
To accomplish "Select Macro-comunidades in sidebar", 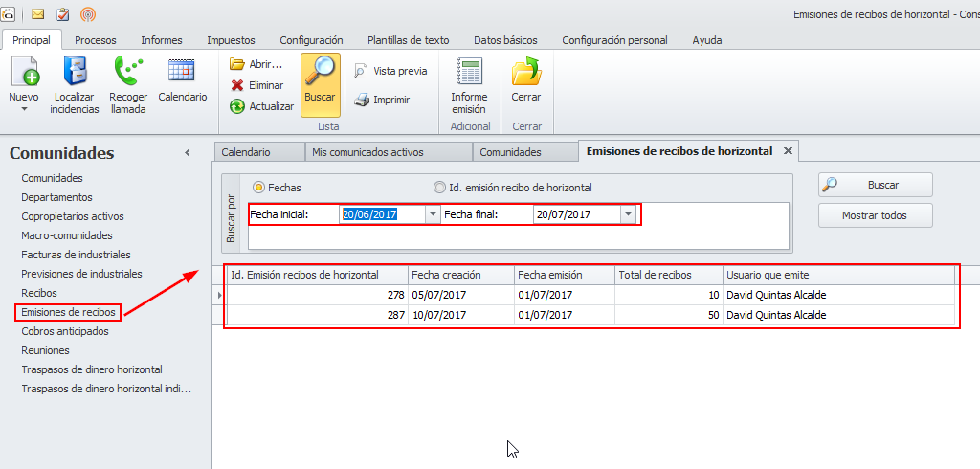I will point(67,235).
